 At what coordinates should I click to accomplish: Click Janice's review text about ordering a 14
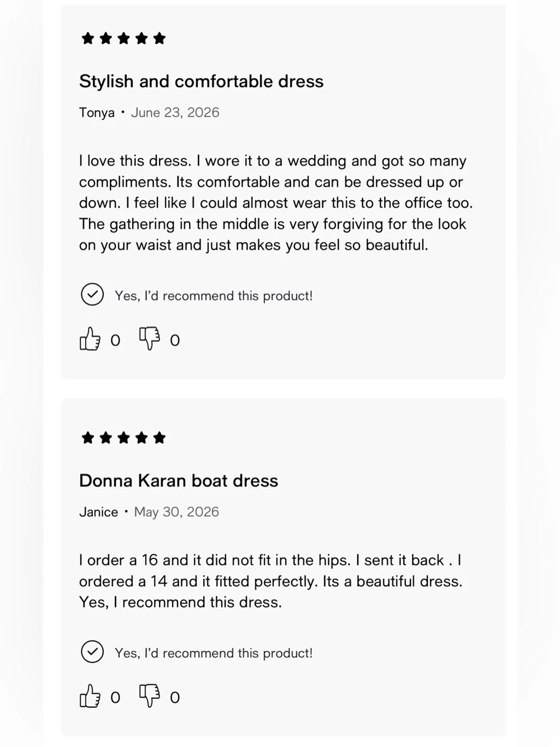tap(271, 581)
